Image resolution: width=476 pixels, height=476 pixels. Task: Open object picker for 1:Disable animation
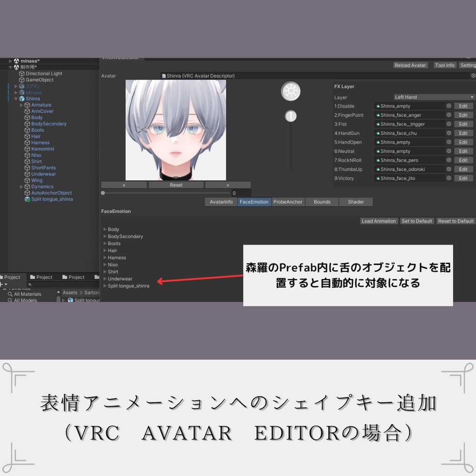449,106
